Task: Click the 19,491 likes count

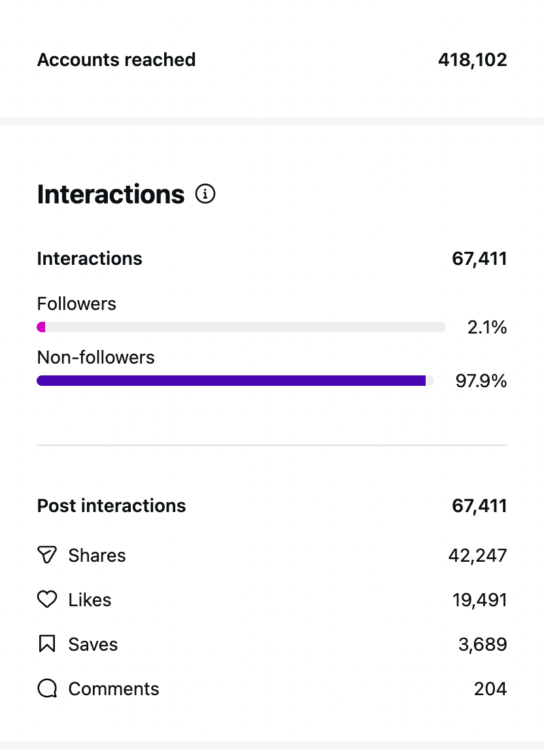Action: (479, 600)
